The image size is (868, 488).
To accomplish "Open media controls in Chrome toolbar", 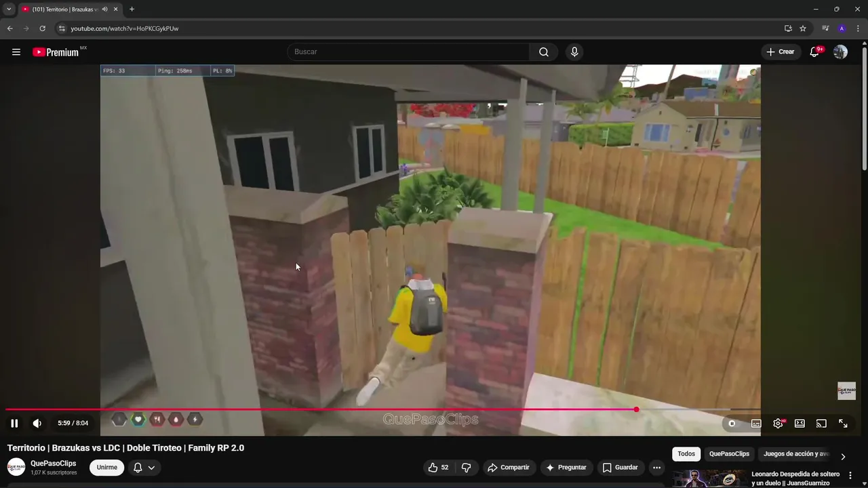I will pyautogui.click(x=825, y=28).
